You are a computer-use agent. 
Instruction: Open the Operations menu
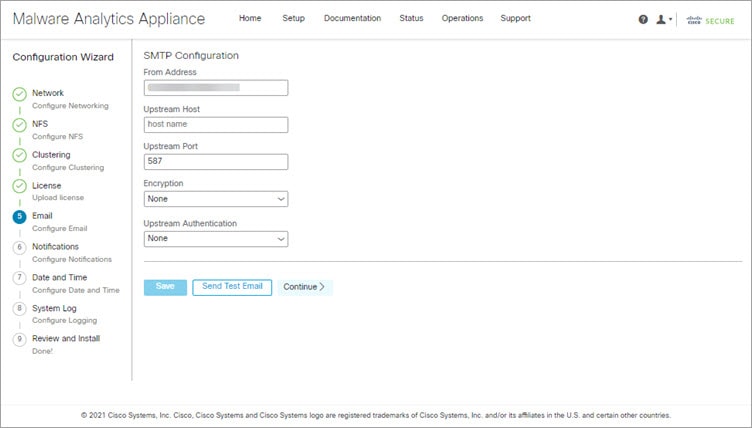462,18
